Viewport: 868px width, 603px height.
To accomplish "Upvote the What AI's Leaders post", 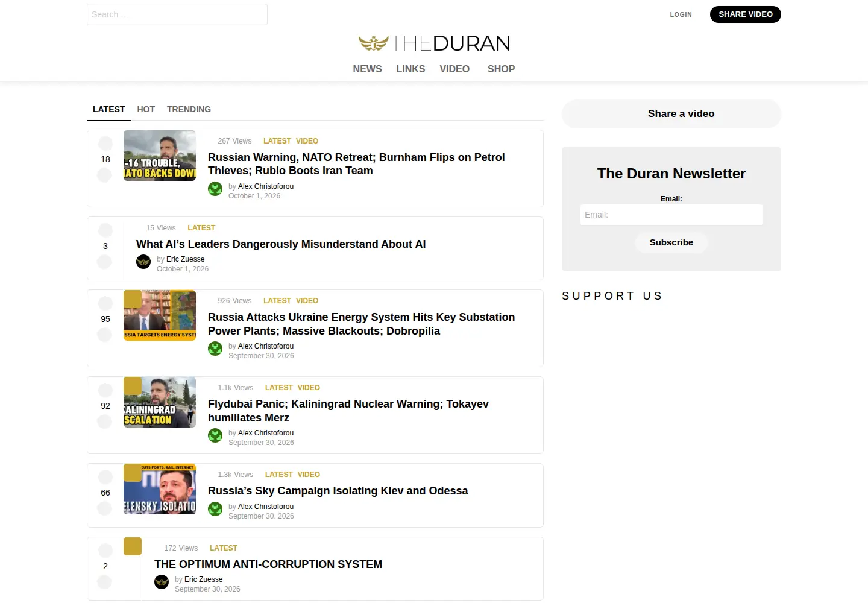I will 105,230.
